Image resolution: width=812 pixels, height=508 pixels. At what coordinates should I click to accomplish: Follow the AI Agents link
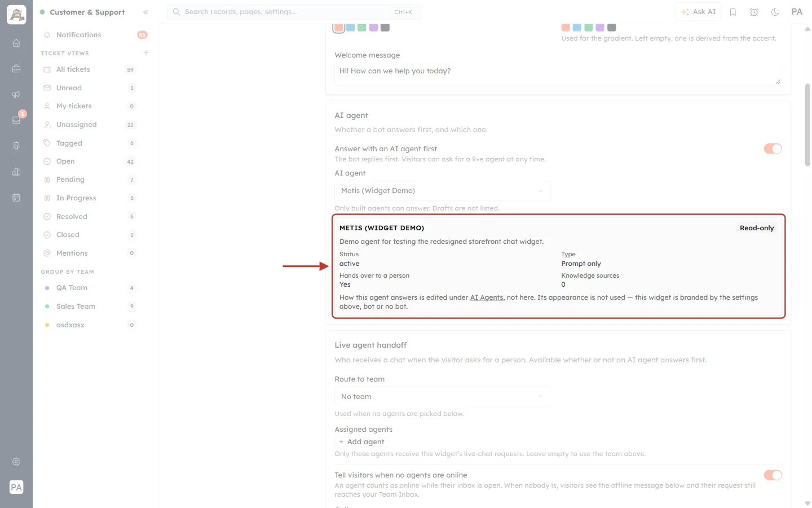click(x=487, y=297)
